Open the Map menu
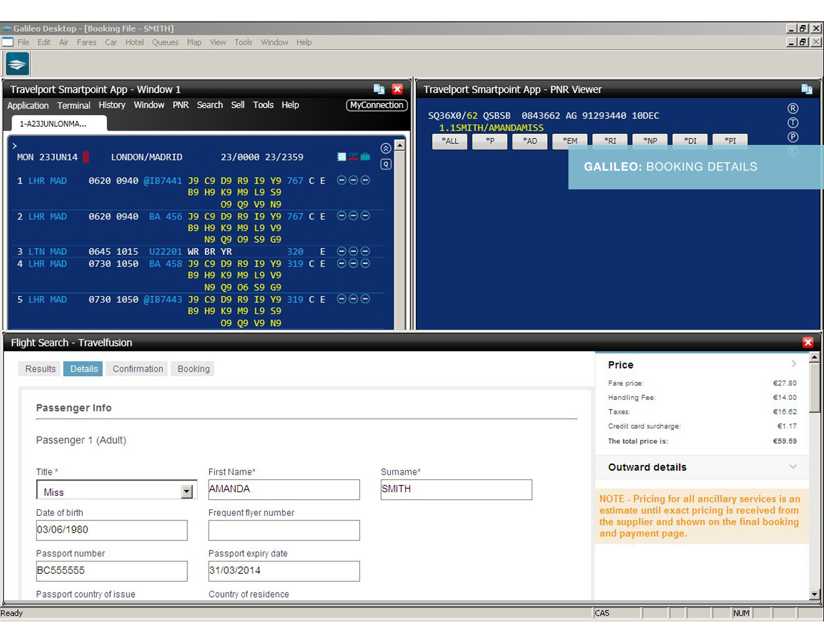 coord(194,43)
